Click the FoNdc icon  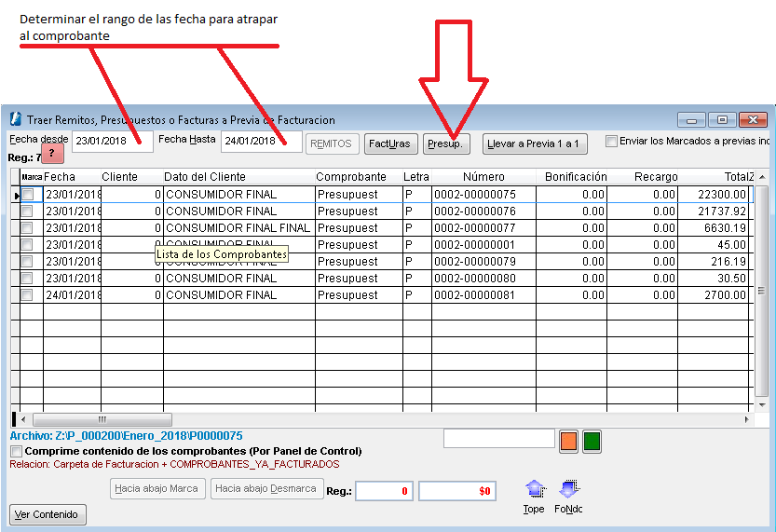pos(568,489)
